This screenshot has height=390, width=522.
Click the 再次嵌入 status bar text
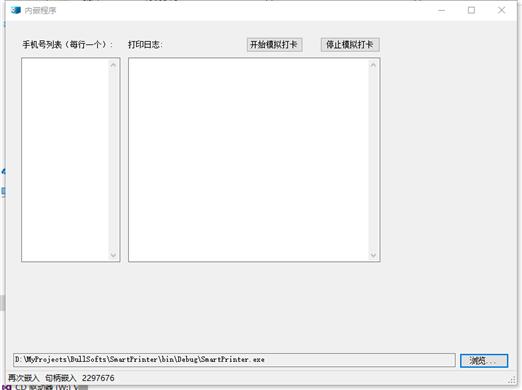coord(23,378)
